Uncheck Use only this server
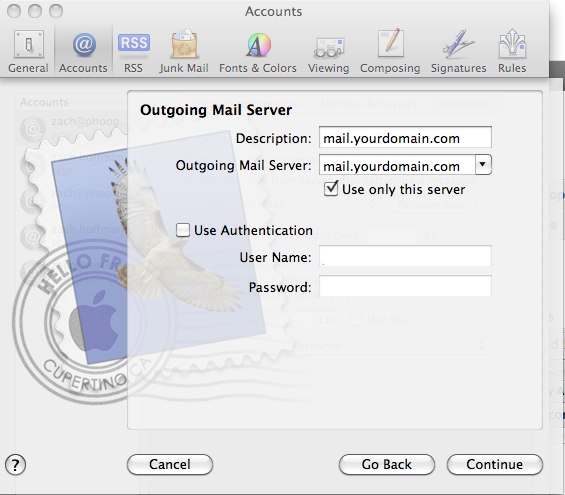Image resolution: width=565 pixels, height=495 pixels. pos(331,189)
